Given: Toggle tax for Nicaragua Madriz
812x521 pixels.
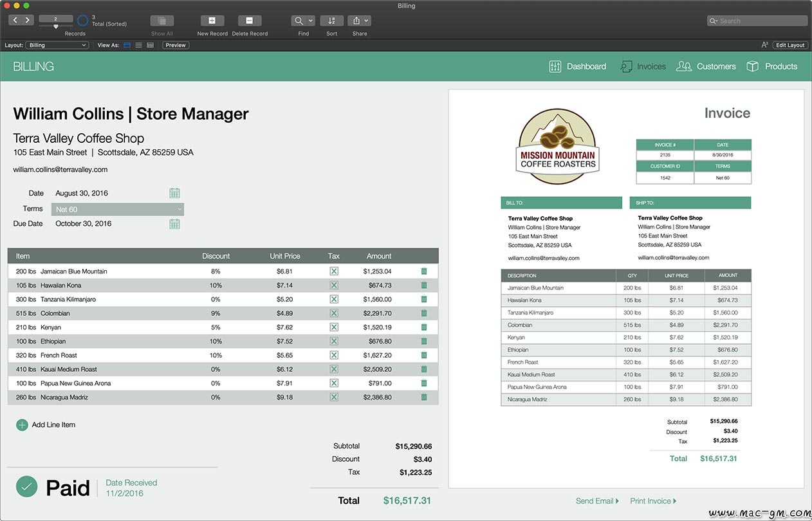Looking at the screenshot, I should point(333,397).
